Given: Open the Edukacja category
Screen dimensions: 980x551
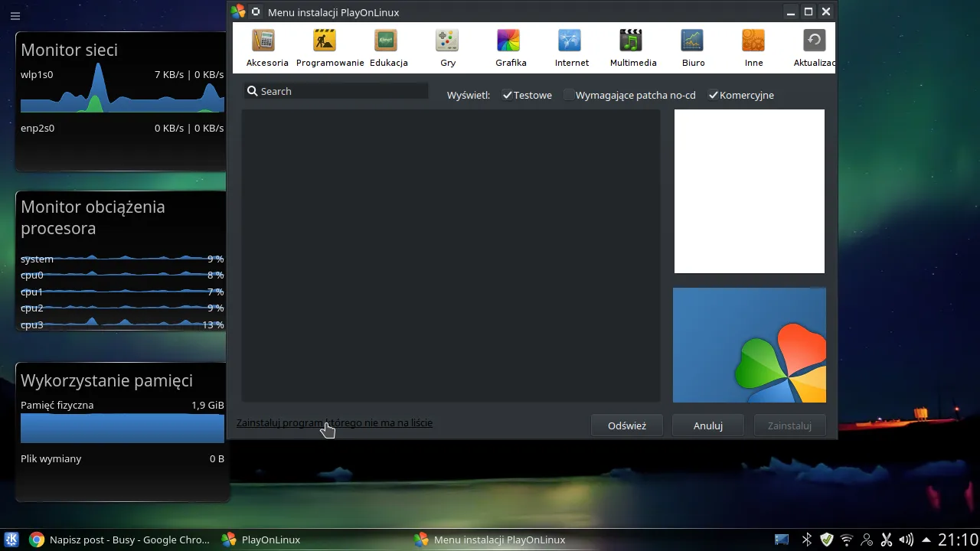Looking at the screenshot, I should [388, 47].
